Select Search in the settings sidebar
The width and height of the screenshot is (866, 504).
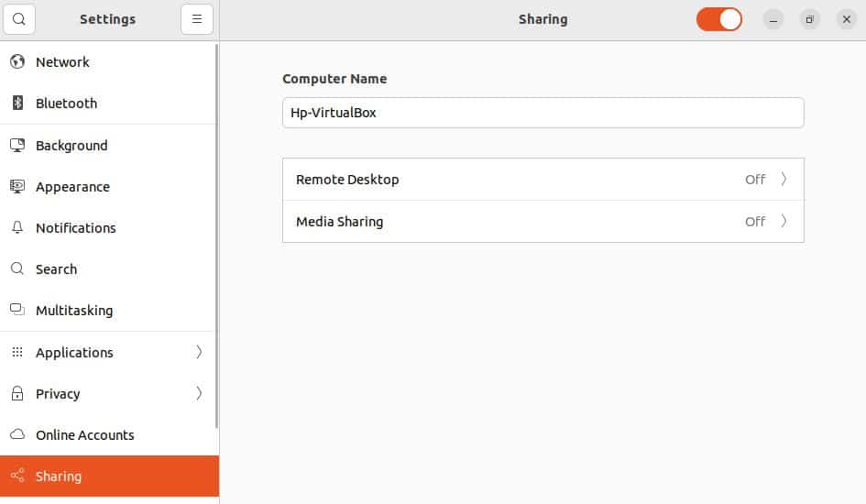56,269
